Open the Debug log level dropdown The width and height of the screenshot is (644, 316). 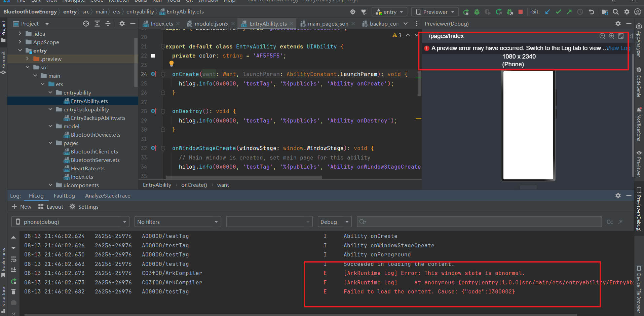point(335,222)
